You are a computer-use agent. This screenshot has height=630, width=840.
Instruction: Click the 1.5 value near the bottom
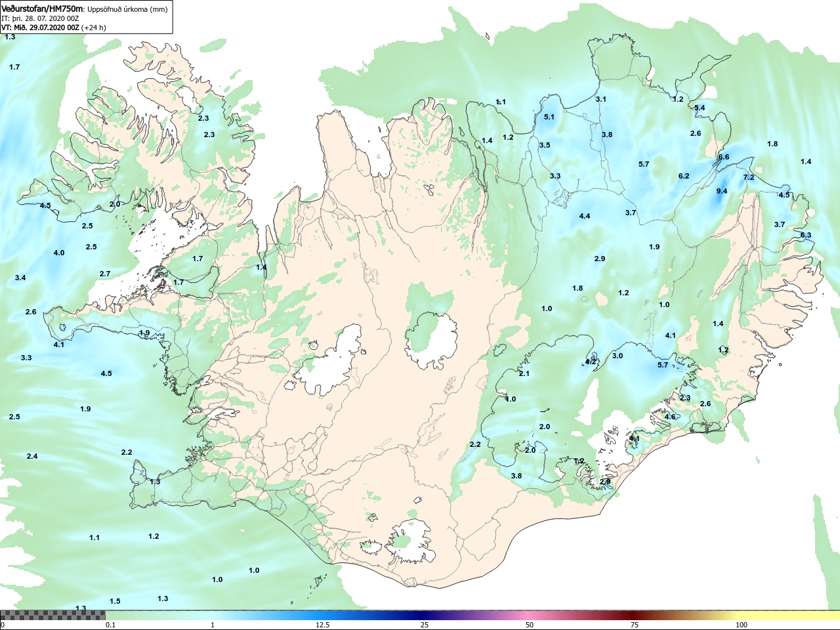point(115,601)
